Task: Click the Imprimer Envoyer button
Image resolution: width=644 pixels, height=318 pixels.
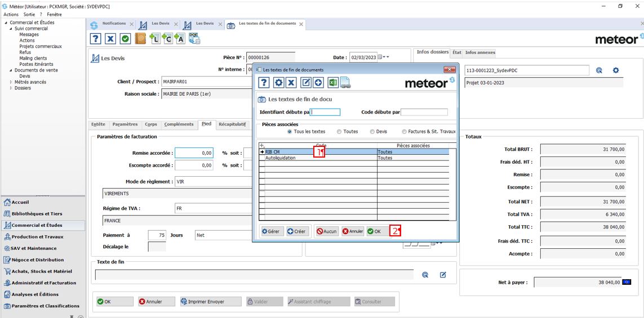Action: (210, 302)
